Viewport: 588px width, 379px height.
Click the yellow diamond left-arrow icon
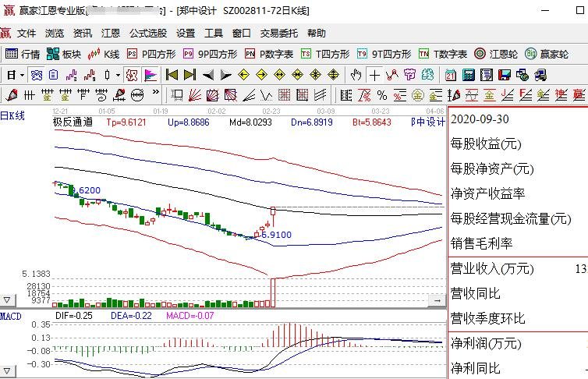click(244, 75)
